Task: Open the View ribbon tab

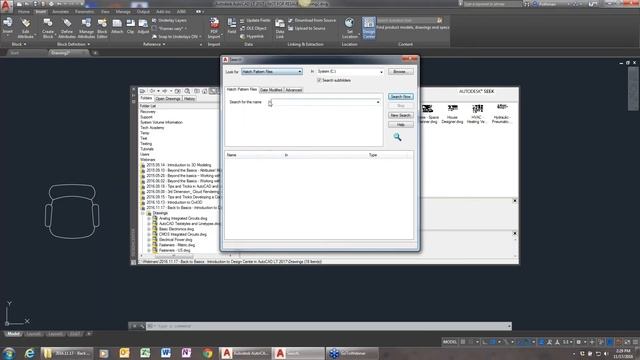Action: point(105,12)
